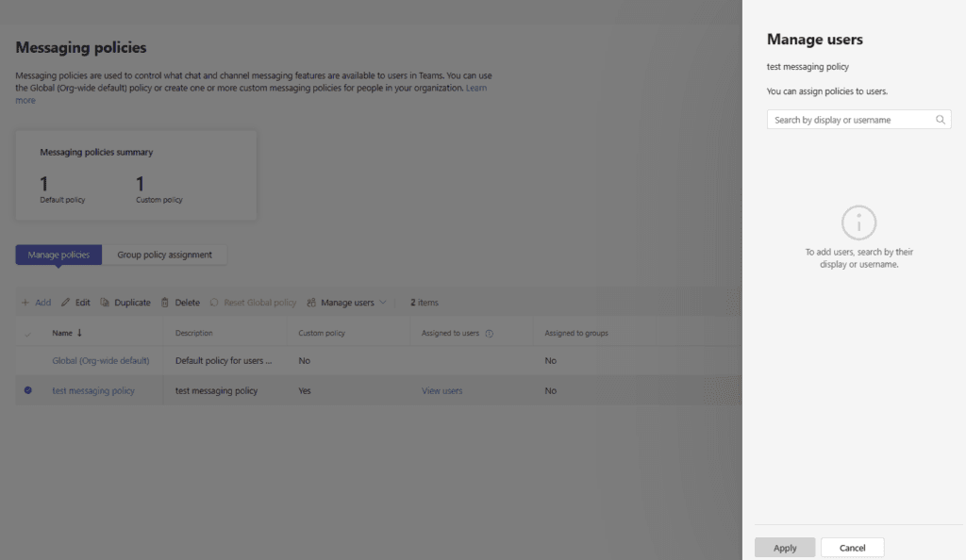Uncheck the test messaging policy row checkbox
The height and width of the screenshot is (560, 966).
[x=27, y=390]
